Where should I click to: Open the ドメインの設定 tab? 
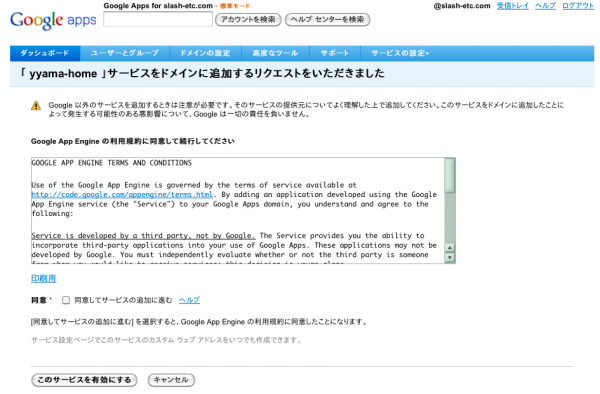click(205, 53)
